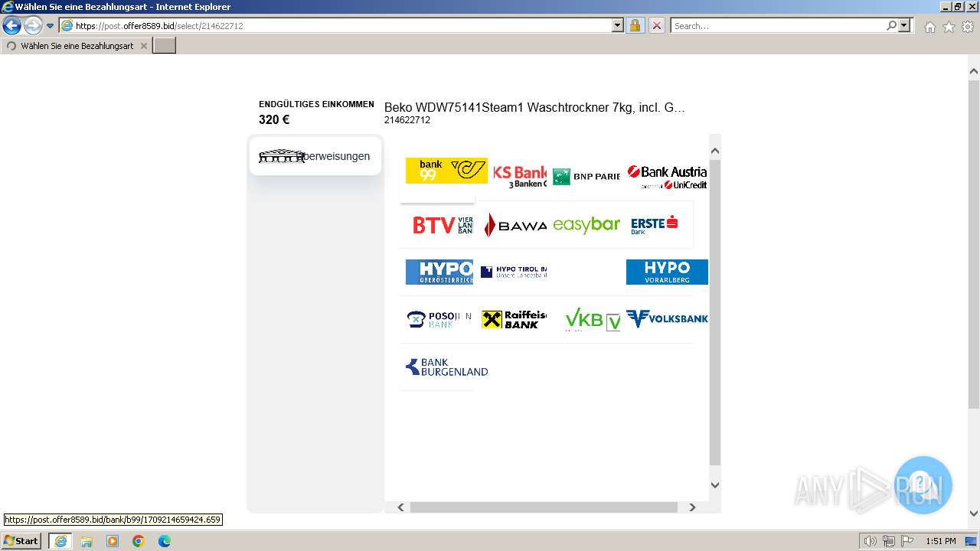Image resolution: width=980 pixels, height=551 pixels.
Task: Click the Beko WDW75141Steam1 product title
Action: [x=534, y=108]
